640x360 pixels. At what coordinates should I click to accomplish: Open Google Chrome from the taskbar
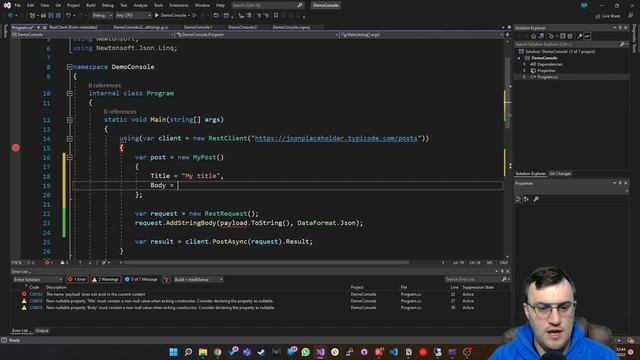pos(218,352)
